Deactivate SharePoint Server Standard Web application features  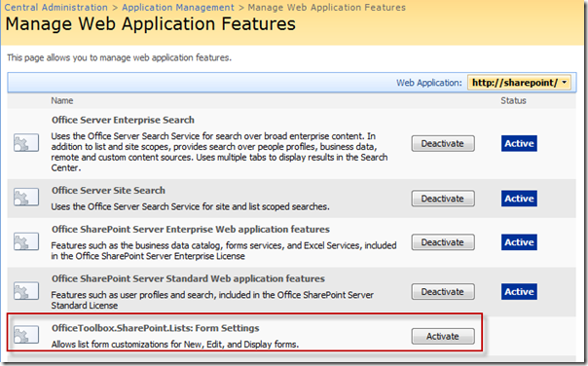click(x=443, y=292)
